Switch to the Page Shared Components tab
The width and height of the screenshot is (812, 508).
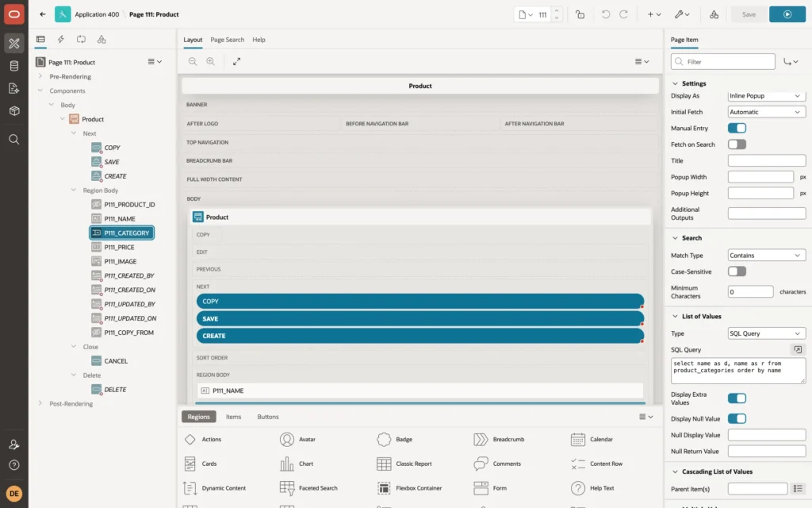tap(101, 40)
